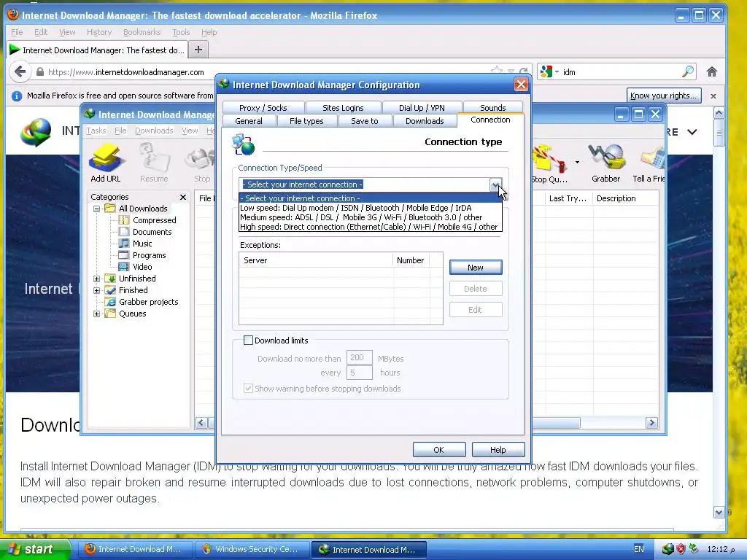Screen dimensions: 747x560
Task: Open Firefox History menu
Action: click(x=99, y=32)
